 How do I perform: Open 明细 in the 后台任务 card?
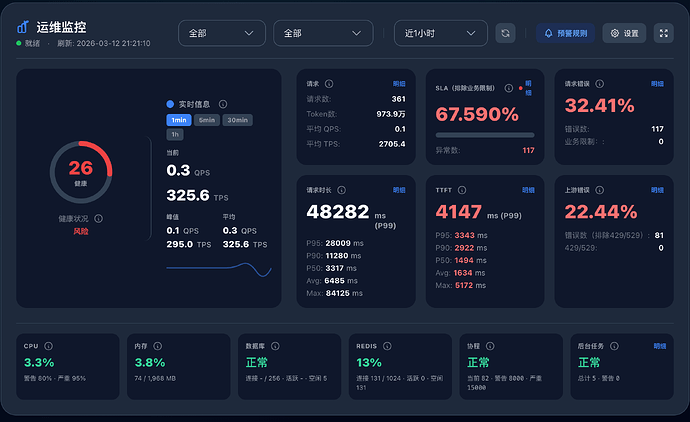(x=660, y=346)
